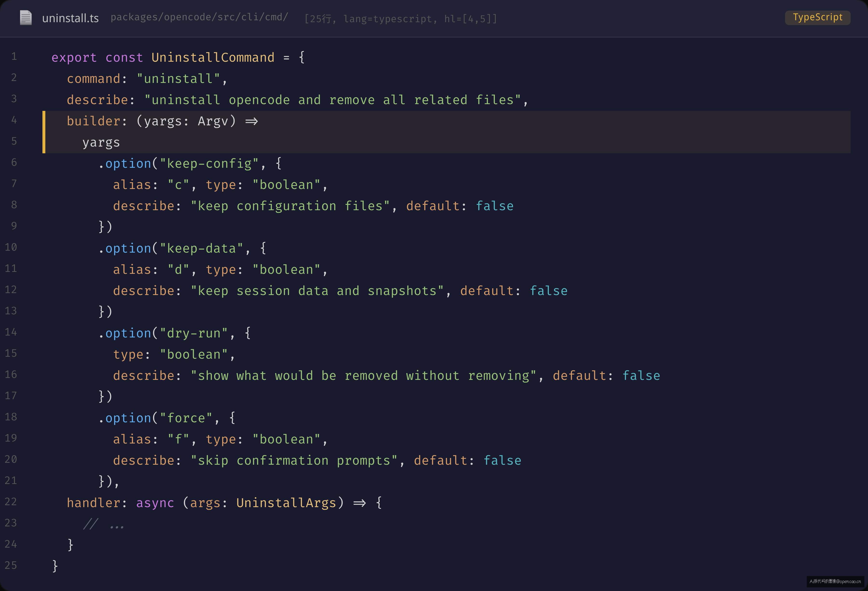Viewport: 868px width, 591px height.
Task: Click the file document icon beside uninstall.ts
Action: (x=26, y=18)
